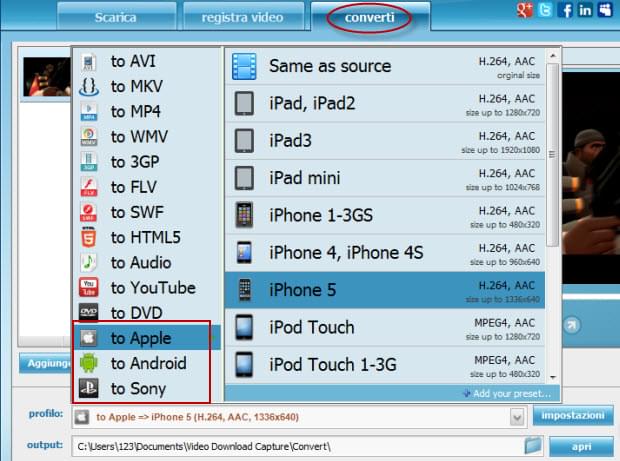Click the LinkedIn share icon

(585, 9)
